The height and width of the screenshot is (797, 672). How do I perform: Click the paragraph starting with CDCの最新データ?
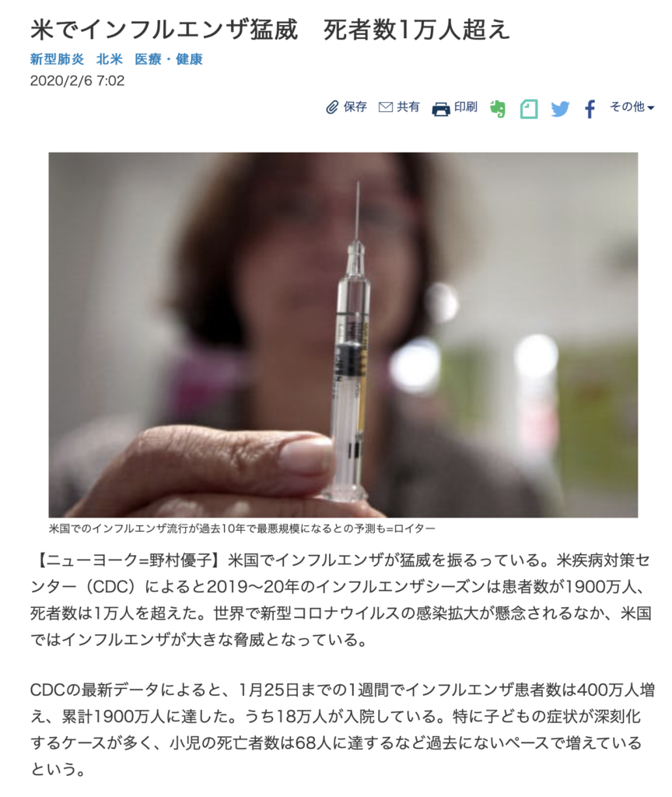pyautogui.click(x=342, y=729)
